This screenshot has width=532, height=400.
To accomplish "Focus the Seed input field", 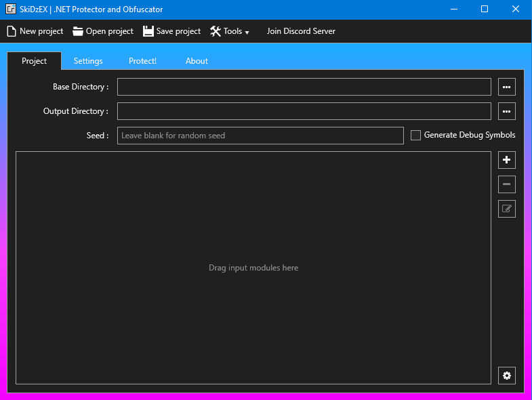I will (260, 136).
